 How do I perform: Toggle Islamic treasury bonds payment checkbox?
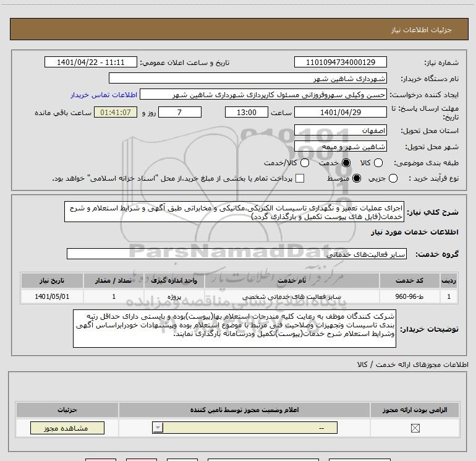300,178
